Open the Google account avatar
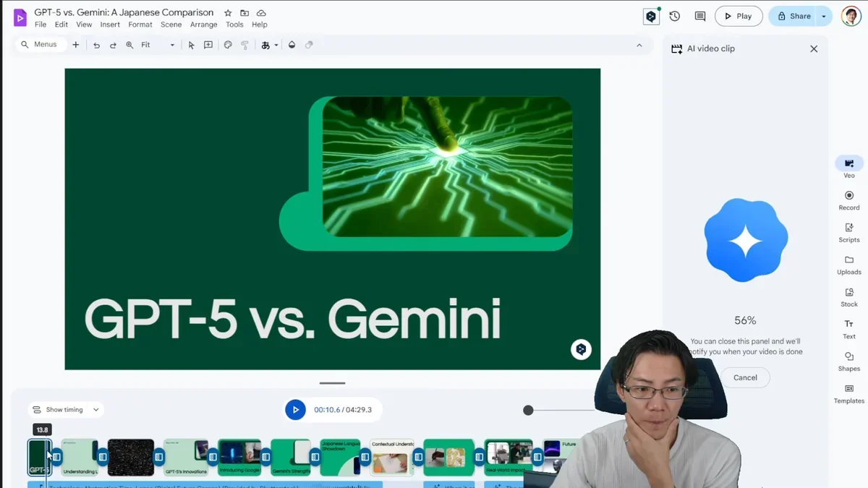This screenshot has width=868, height=488. 851,16
